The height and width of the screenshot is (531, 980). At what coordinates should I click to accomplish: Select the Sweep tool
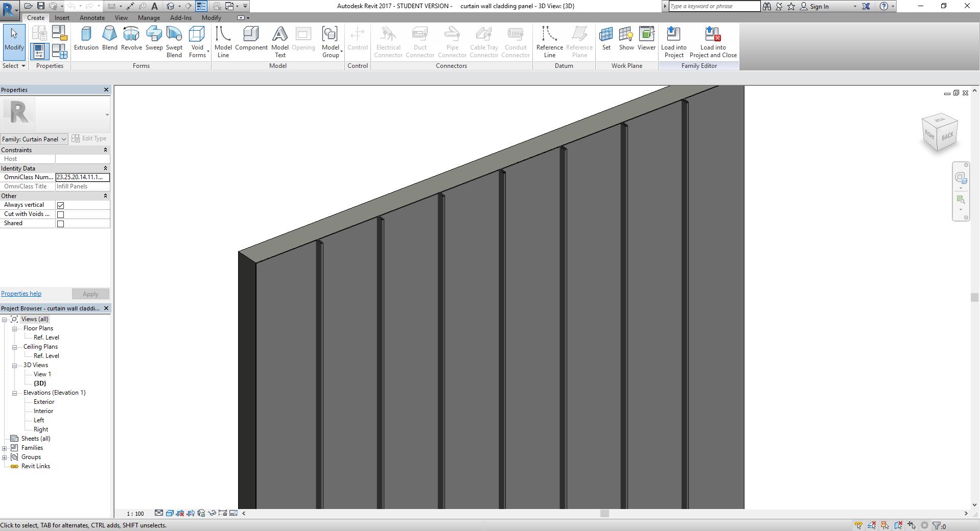[154, 39]
